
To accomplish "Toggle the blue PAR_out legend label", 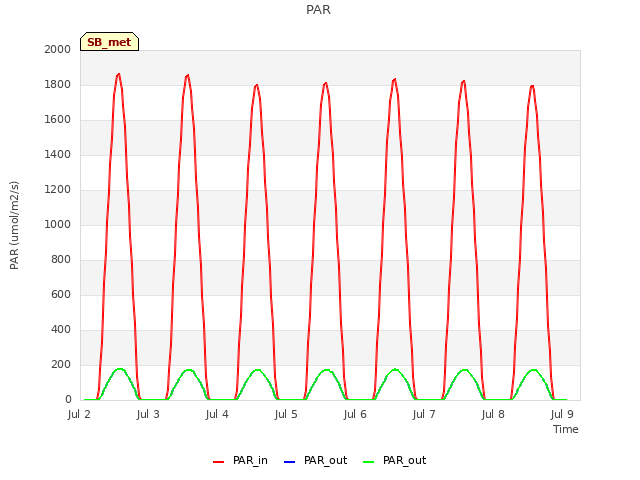I will click(x=325, y=460).
